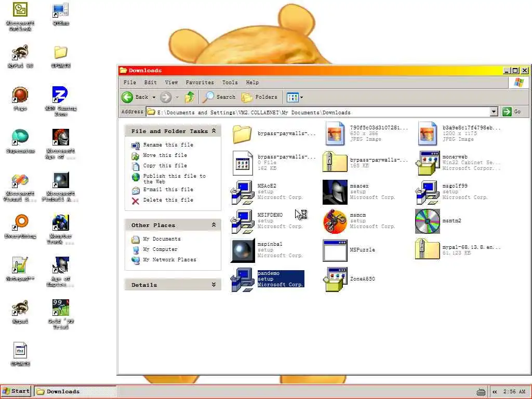Select the MSPuzzle window icon
The height and width of the screenshot is (399, 532).
click(x=335, y=250)
